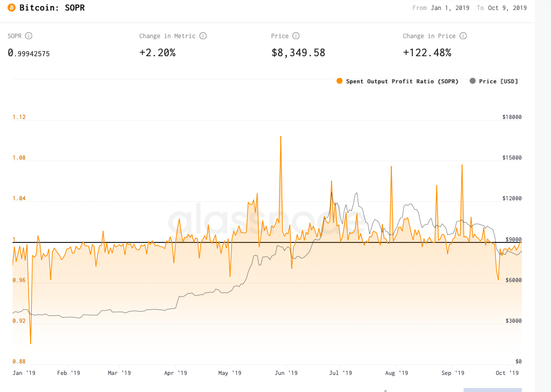Viewport: 551px width, 392px height.
Task: Select the $8,349.58 price value
Action: (x=298, y=53)
